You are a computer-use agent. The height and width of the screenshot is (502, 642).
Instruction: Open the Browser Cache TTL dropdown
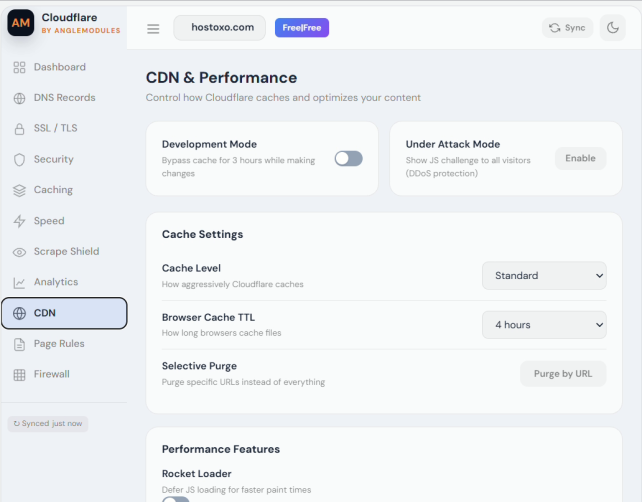(x=544, y=325)
